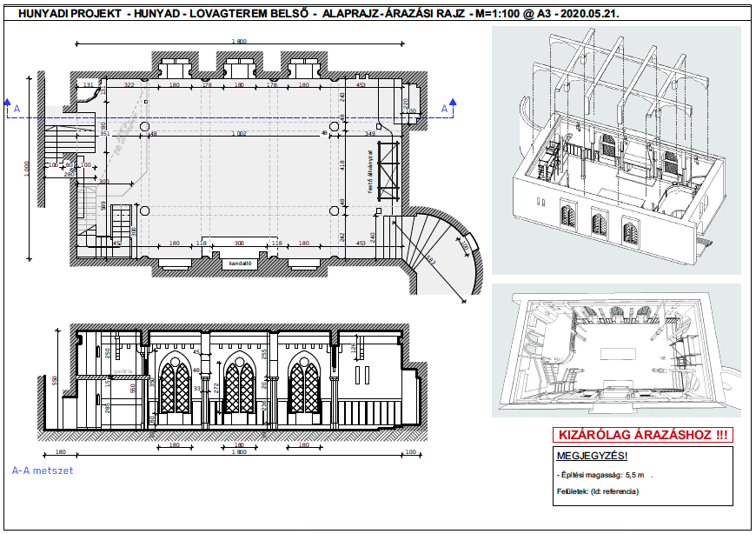Select the '280' dimension under the stairs
756x534 pixels.
[70, 174]
